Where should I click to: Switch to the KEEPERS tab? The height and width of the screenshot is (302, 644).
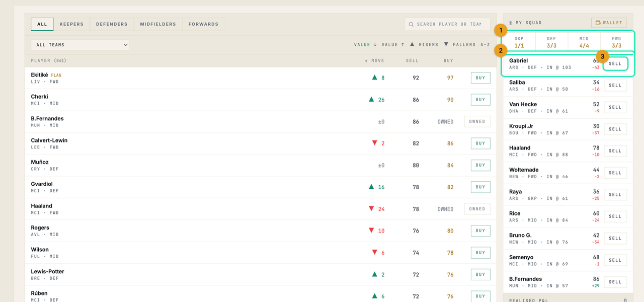pos(71,24)
